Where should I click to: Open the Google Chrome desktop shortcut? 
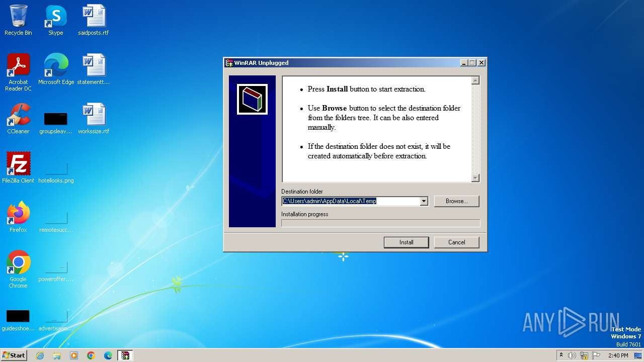coord(18,269)
